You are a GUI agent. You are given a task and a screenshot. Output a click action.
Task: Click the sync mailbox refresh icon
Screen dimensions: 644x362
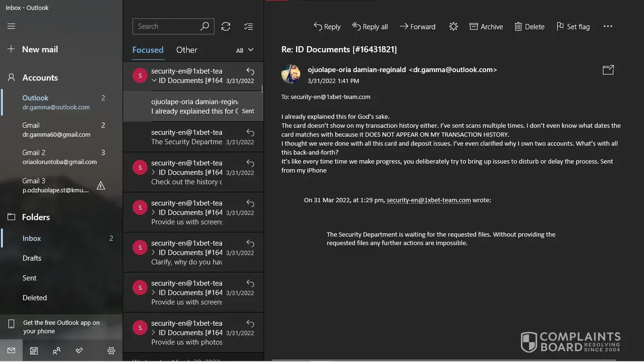click(x=226, y=26)
